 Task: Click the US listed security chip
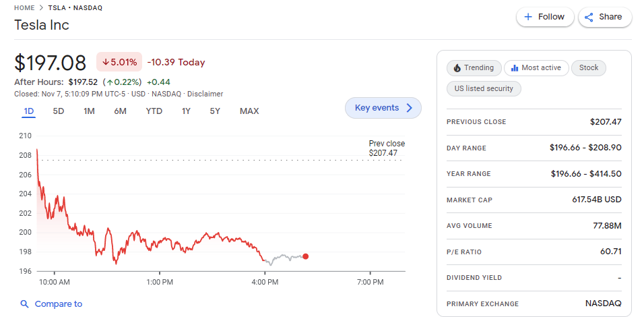pyautogui.click(x=484, y=88)
